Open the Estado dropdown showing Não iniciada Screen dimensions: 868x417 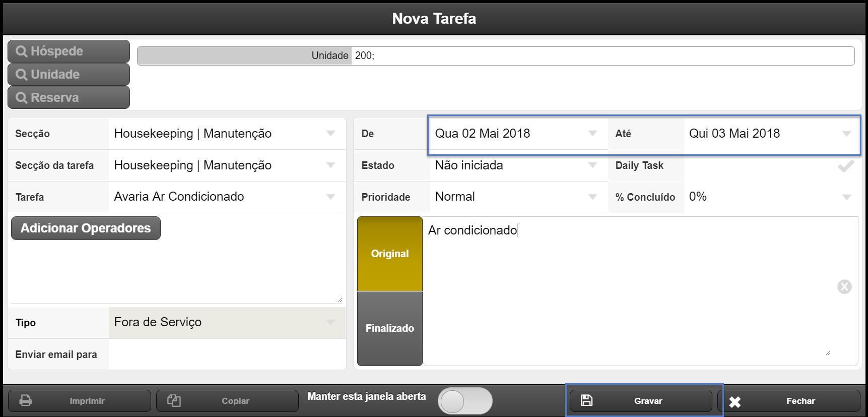tap(517, 165)
